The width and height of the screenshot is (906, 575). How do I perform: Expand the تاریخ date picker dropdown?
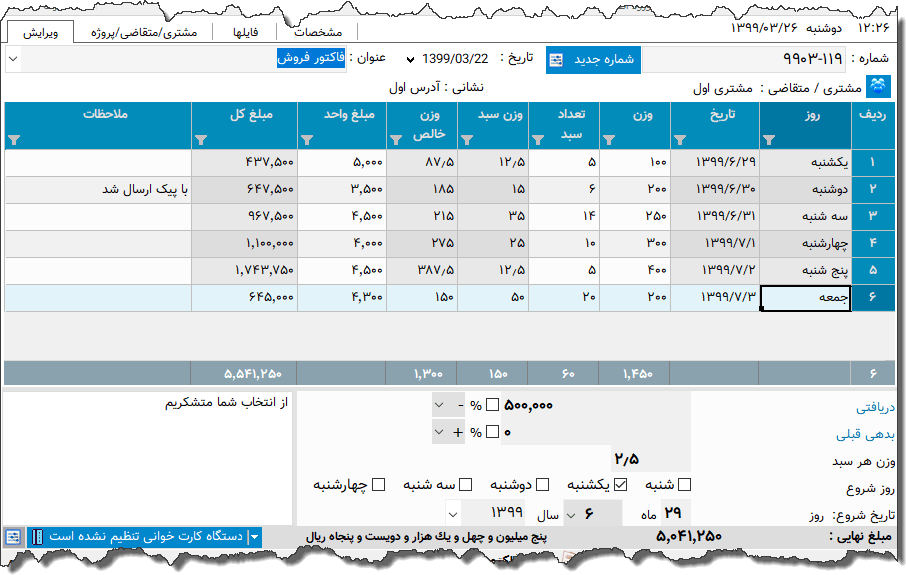pyautogui.click(x=410, y=59)
